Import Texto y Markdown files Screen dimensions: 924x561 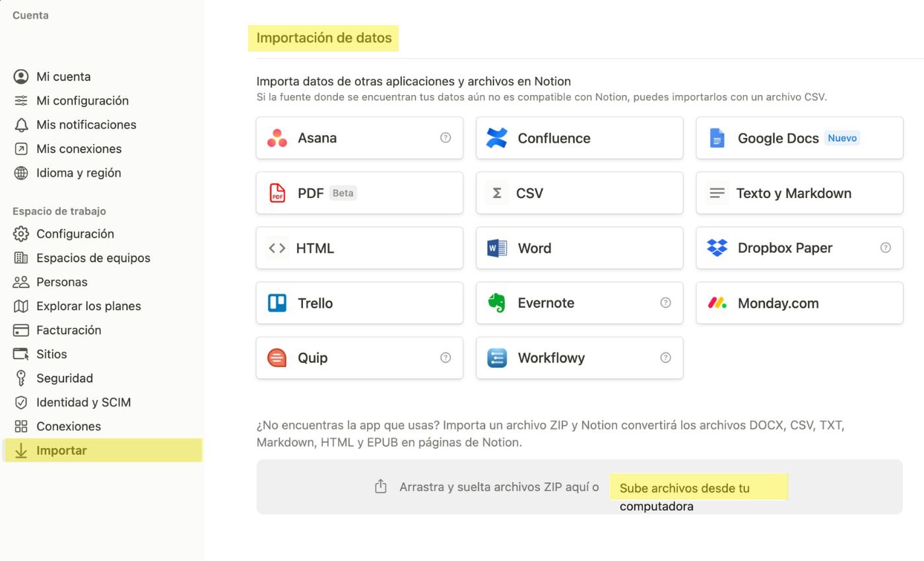(799, 193)
